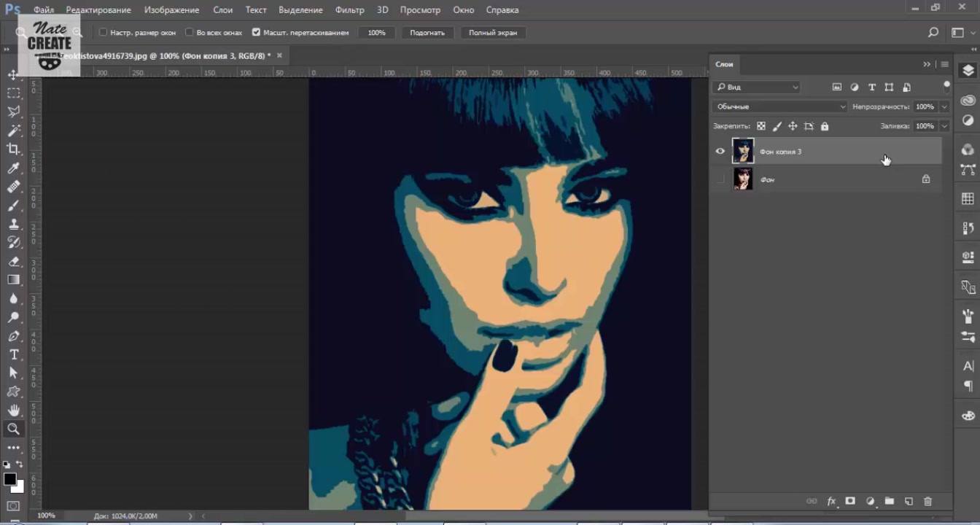Select the Zoom tool in toolbox

[x=14, y=429]
